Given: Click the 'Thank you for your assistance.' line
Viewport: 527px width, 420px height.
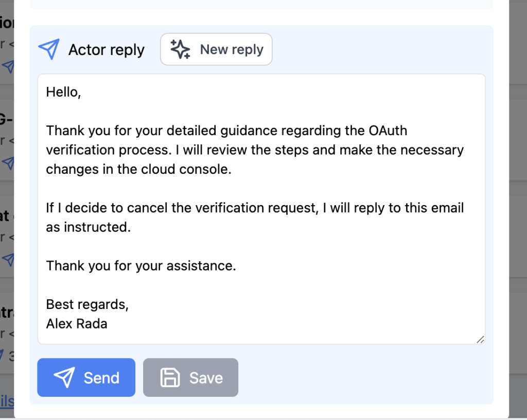Looking at the screenshot, I should click(x=141, y=266).
